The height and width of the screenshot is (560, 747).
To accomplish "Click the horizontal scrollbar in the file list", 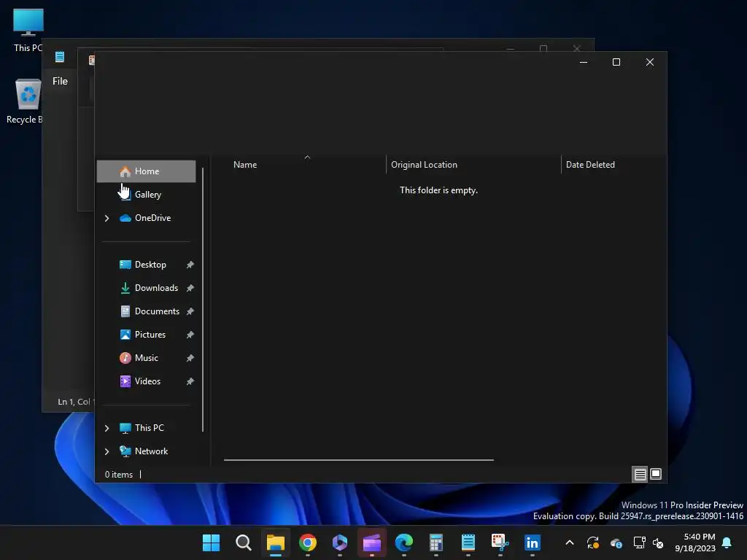I will point(359,460).
